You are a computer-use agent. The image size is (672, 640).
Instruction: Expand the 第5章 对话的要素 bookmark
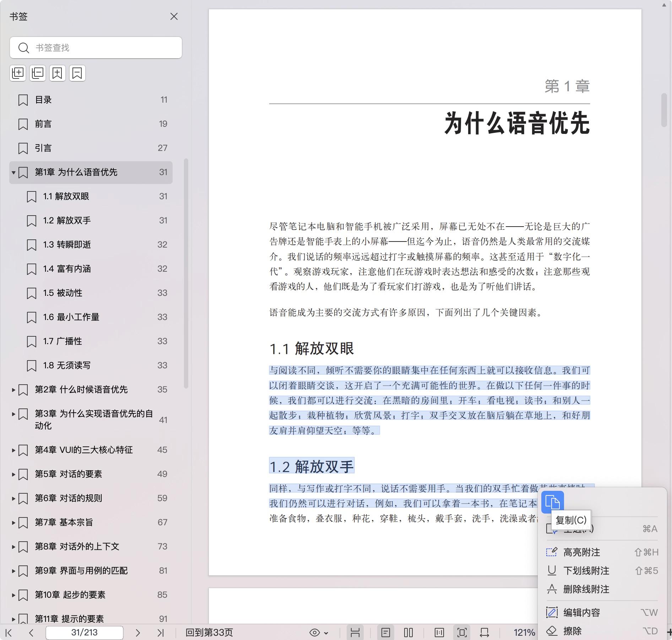[x=13, y=474]
